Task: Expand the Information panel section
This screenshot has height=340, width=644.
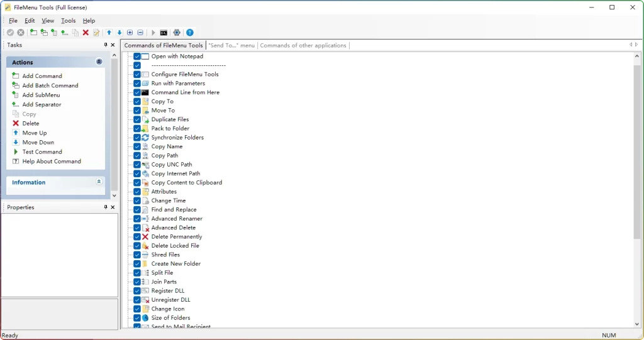Action: pyautogui.click(x=99, y=182)
